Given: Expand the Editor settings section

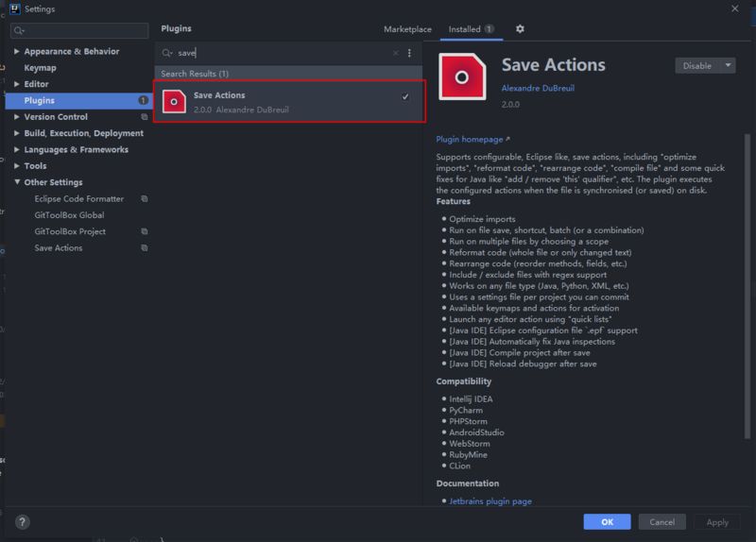Looking at the screenshot, I should [x=16, y=84].
